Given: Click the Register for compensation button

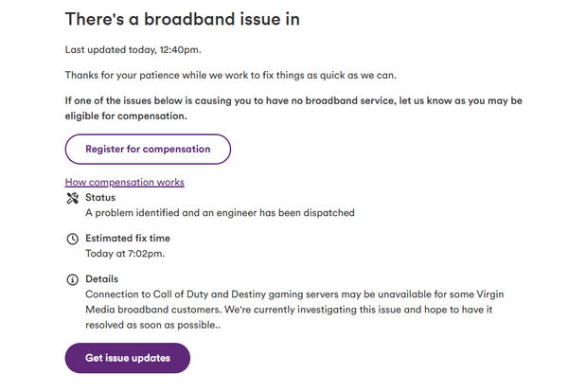Looking at the screenshot, I should (148, 149).
